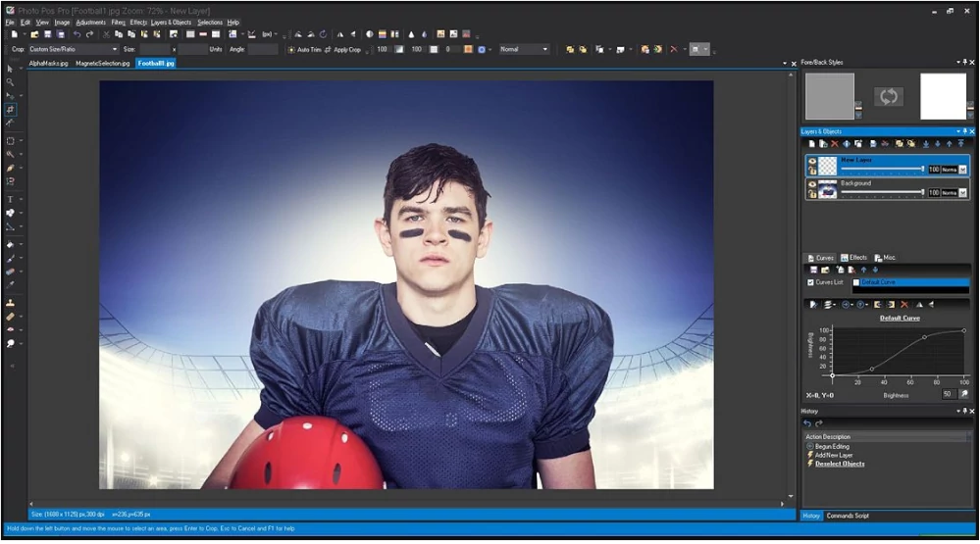
Task: Open the File menu
Action: (x=10, y=23)
